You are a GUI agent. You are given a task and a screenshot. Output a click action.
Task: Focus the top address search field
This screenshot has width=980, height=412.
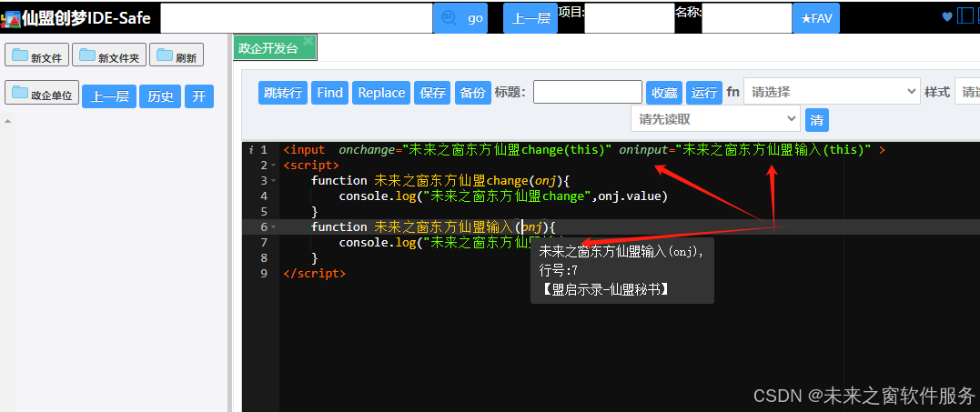coord(297,18)
